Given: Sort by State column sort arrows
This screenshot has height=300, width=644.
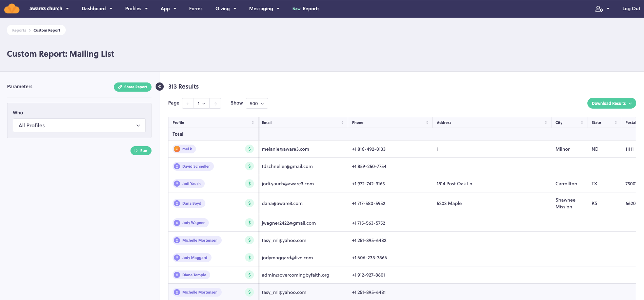Looking at the screenshot, I should pyautogui.click(x=616, y=123).
